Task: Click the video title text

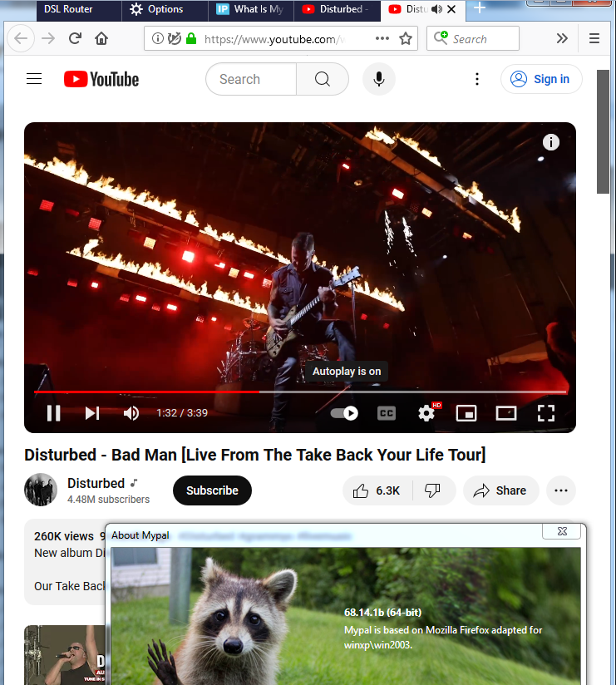Action: pos(255,455)
